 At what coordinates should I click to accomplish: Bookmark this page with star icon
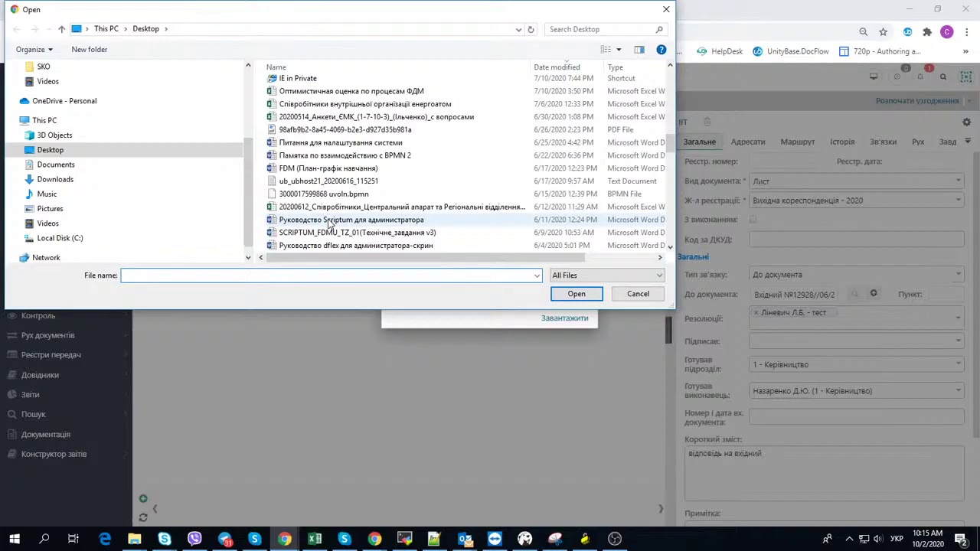point(884,32)
